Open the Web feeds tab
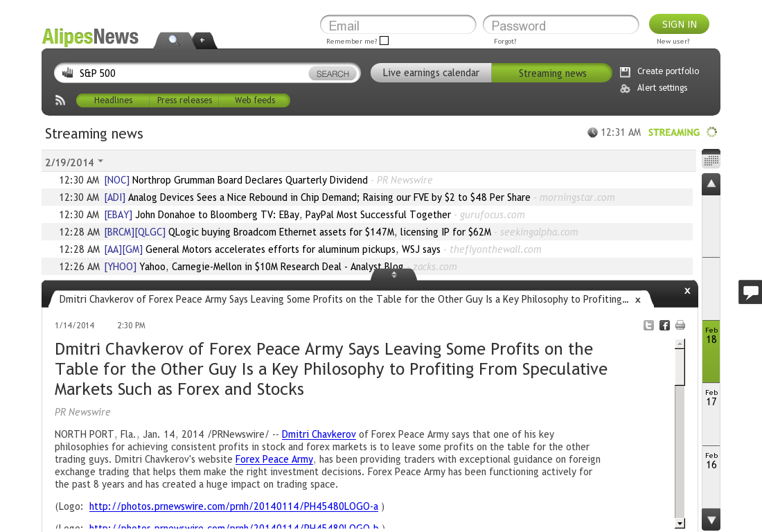 click(255, 100)
